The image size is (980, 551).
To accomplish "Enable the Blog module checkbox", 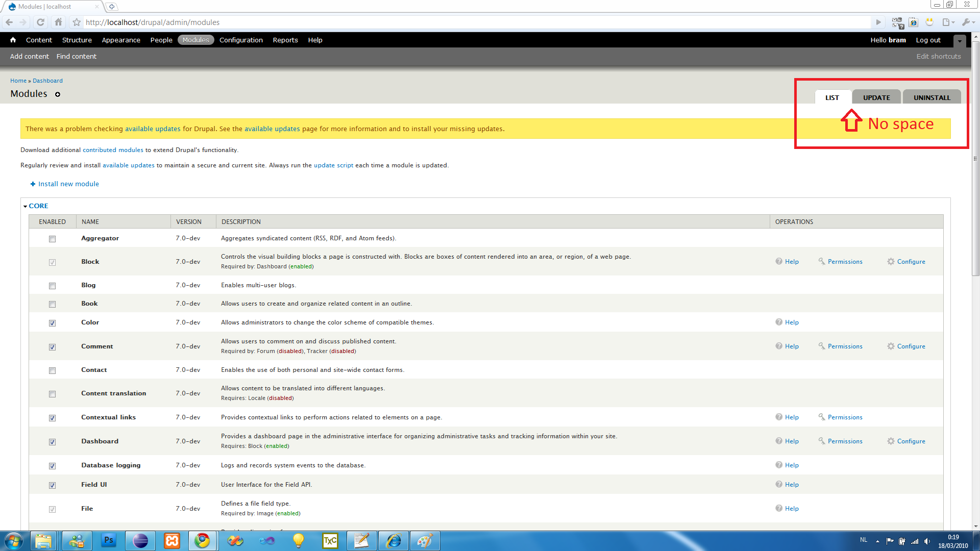I will pos(52,286).
